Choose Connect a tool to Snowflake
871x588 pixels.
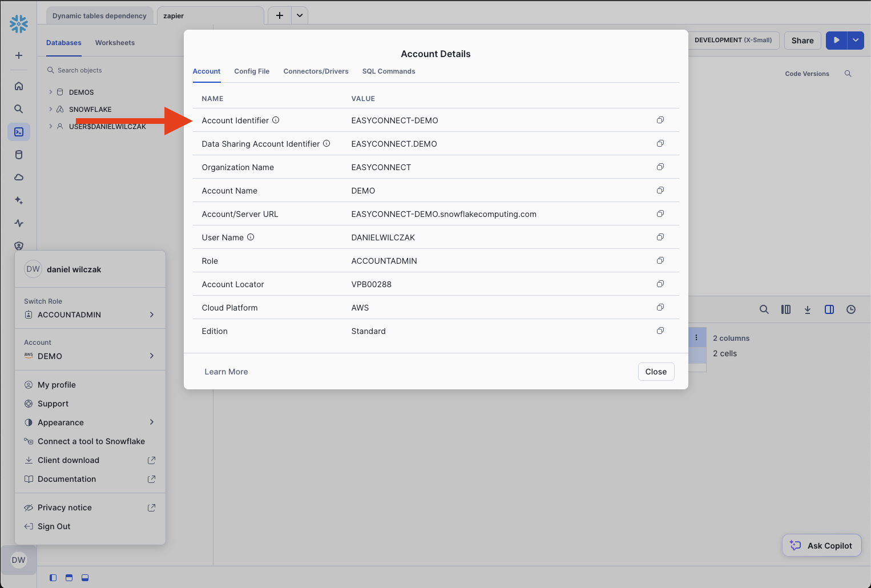(x=90, y=441)
